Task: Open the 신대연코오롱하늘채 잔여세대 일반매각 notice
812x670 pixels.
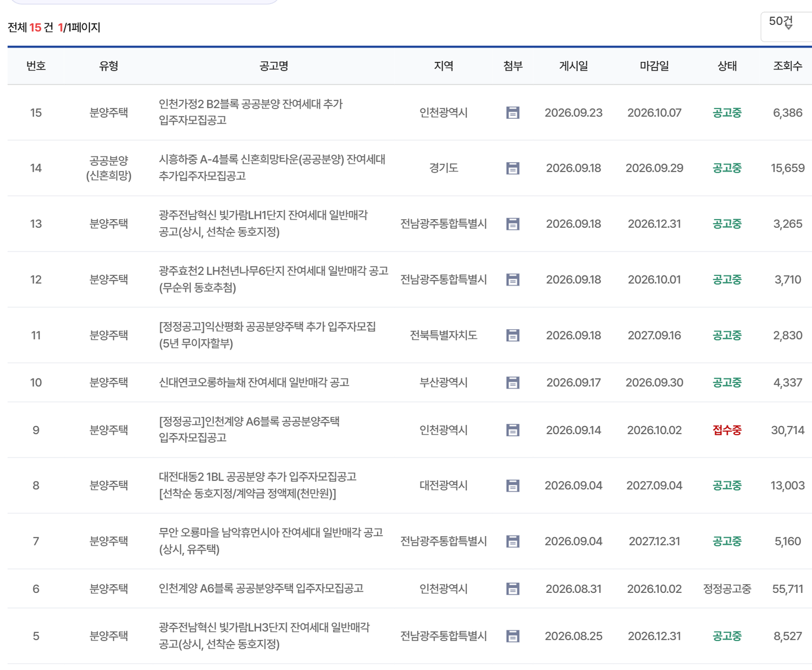Action: pos(254,383)
